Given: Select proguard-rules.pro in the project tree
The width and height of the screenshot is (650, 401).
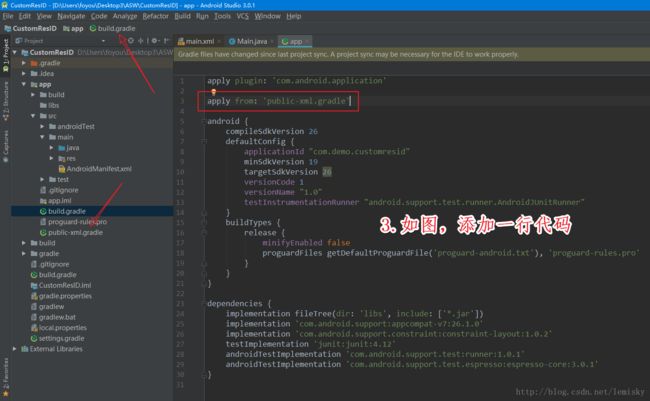Looking at the screenshot, I should (x=73, y=222).
